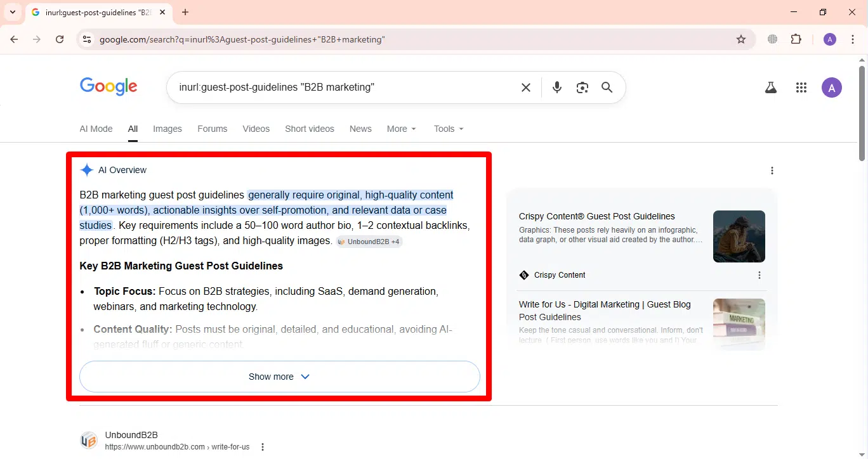
Task: Open Search Labs flask icon
Action: click(771, 88)
